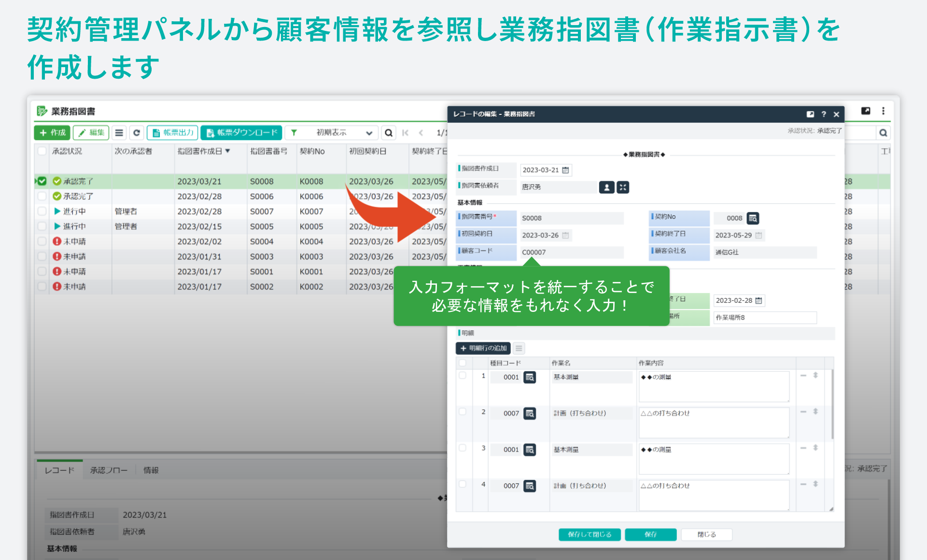Click the help question mark on the edit dialog

[x=824, y=114]
